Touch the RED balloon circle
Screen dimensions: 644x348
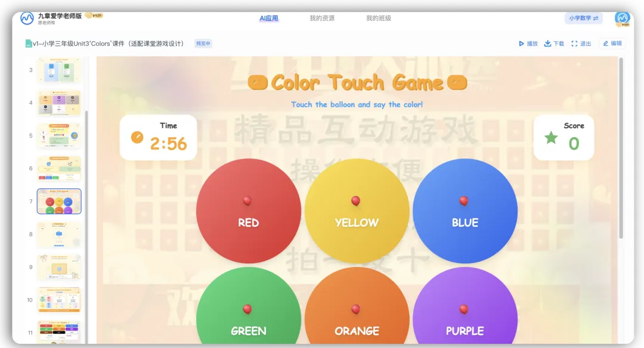[249, 211]
